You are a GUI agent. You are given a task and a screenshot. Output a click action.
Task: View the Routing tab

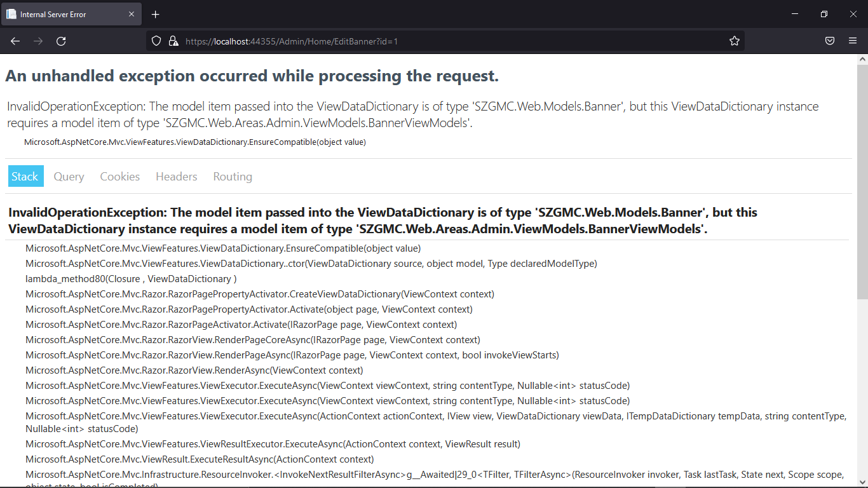[233, 176]
